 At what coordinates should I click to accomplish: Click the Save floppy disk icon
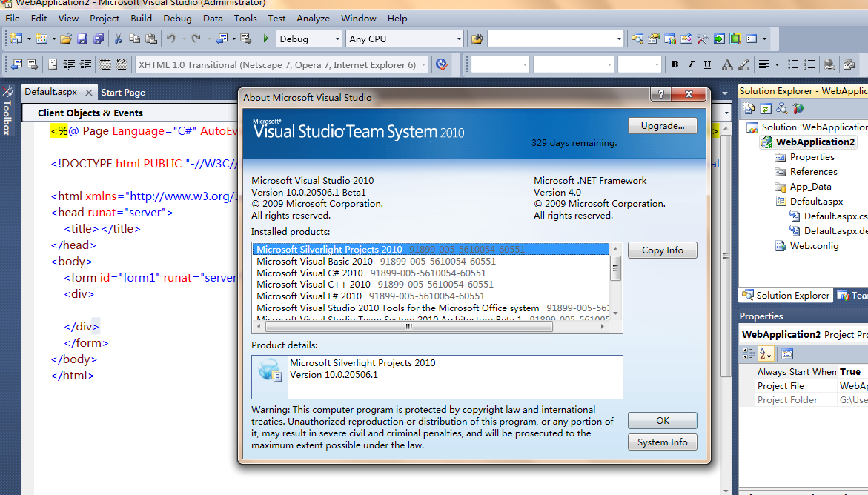tap(82, 39)
